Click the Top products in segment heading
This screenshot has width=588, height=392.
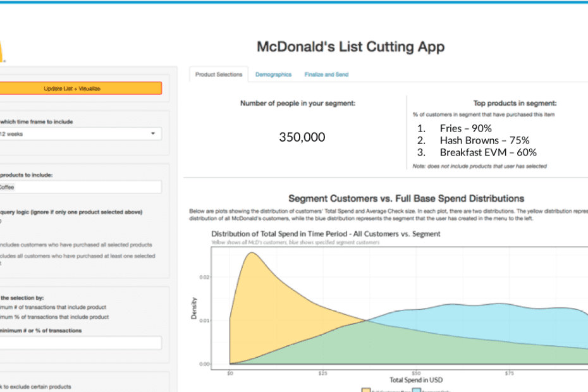(515, 103)
